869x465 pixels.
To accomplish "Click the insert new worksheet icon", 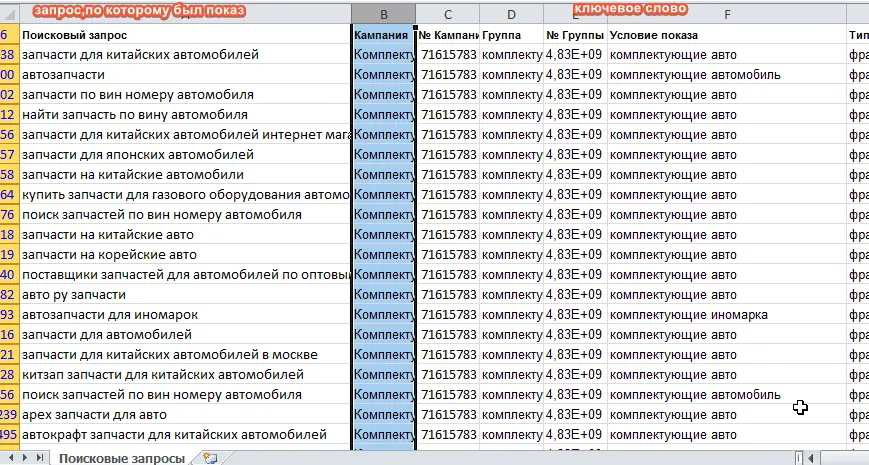I will pos(210,458).
